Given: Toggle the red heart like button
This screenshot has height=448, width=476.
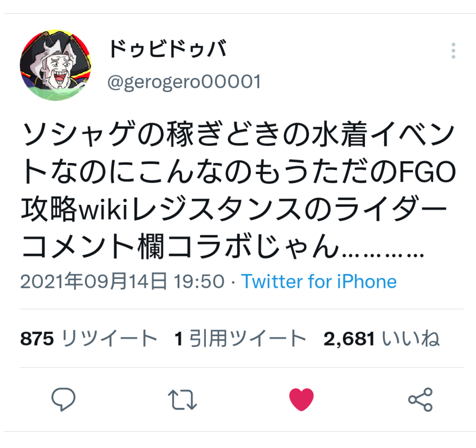Looking at the screenshot, I should click(301, 399).
